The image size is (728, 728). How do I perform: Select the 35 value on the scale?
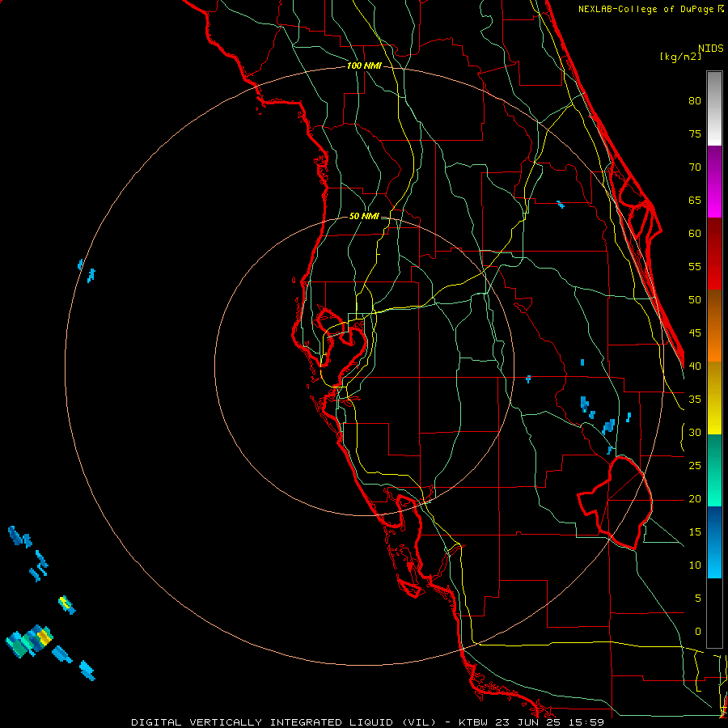(x=695, y=400)
